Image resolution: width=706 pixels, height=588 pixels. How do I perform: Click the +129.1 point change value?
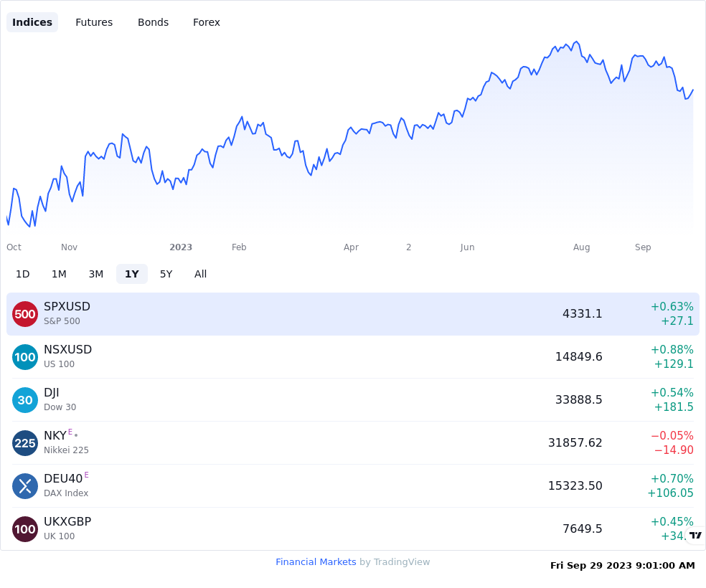click(x=674, y=364)
